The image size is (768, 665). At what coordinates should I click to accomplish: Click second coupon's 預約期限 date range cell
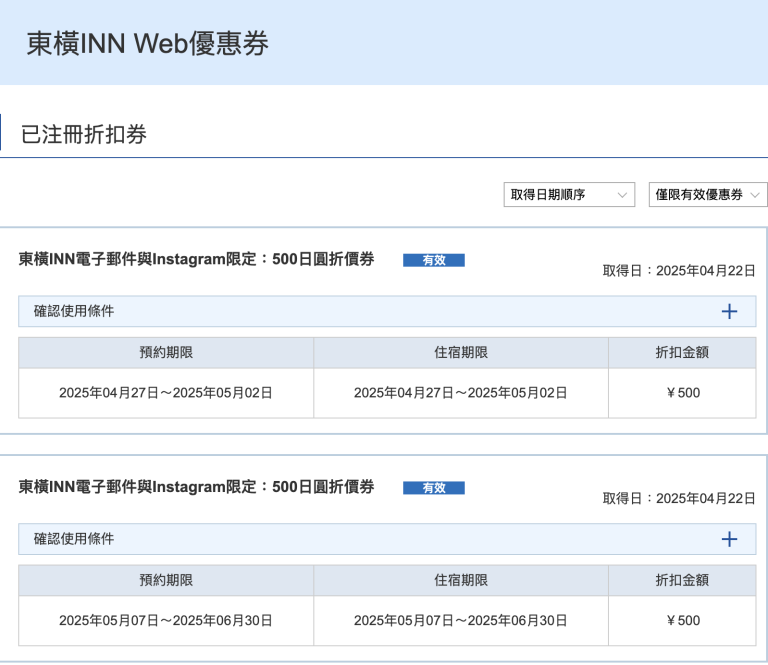pos(166,621)
